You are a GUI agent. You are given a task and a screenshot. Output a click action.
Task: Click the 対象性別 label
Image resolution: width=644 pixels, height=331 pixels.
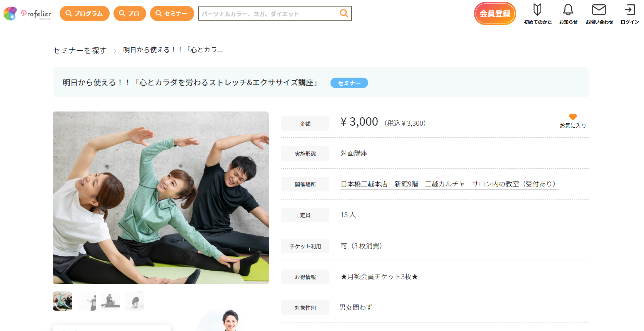pos(305,308)
